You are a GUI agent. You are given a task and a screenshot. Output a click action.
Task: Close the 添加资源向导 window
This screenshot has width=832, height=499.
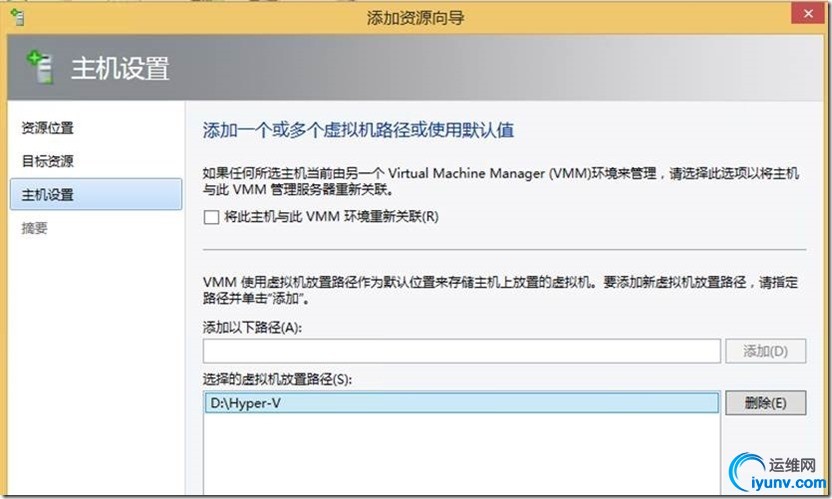pyautogui.click(x=808, y=13)
